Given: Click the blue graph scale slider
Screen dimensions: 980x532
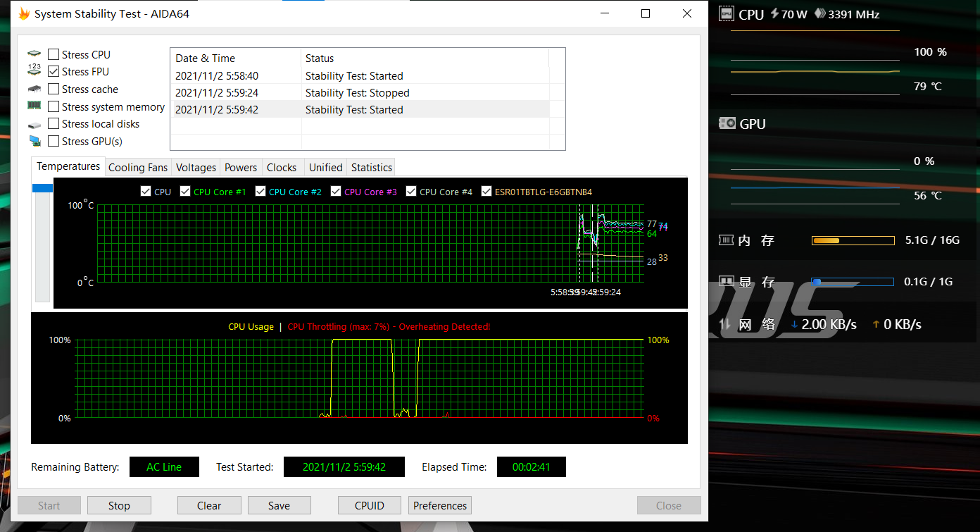Looking at the screenshot, I should (43, 188).
